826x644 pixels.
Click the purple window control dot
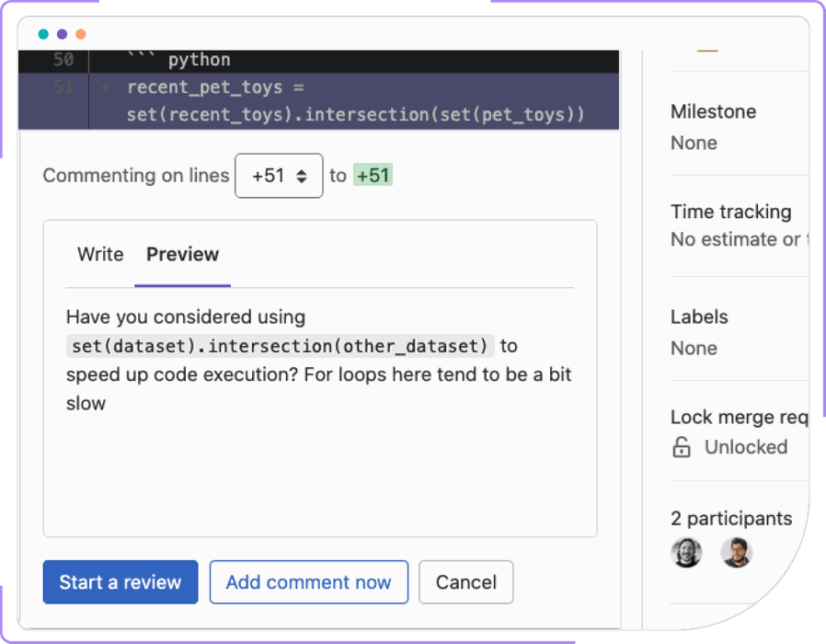[63, 34]
